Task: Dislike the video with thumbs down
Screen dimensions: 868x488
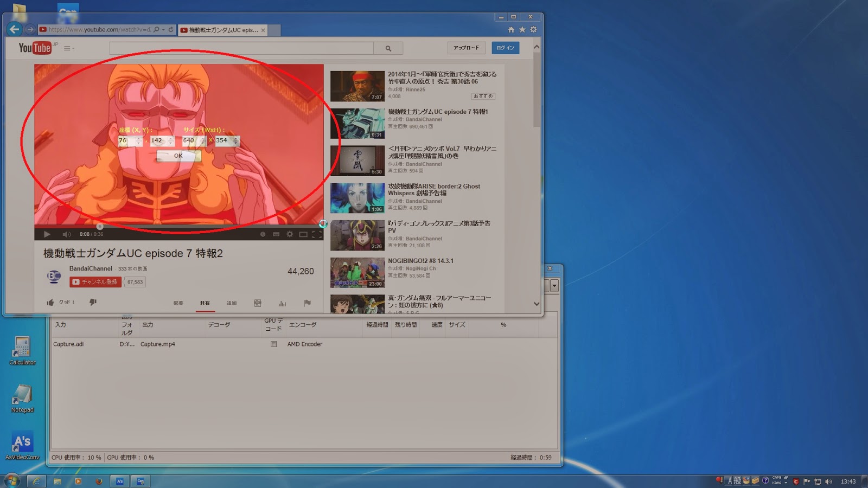Action: 93,303
